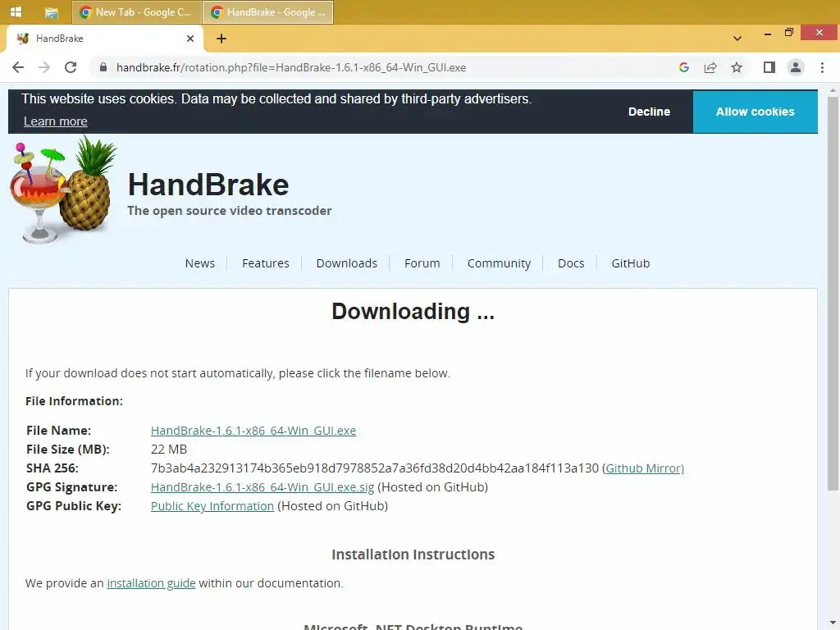
Task: Share this page icon
Action: pyautogui.click(x=710, y=67)
